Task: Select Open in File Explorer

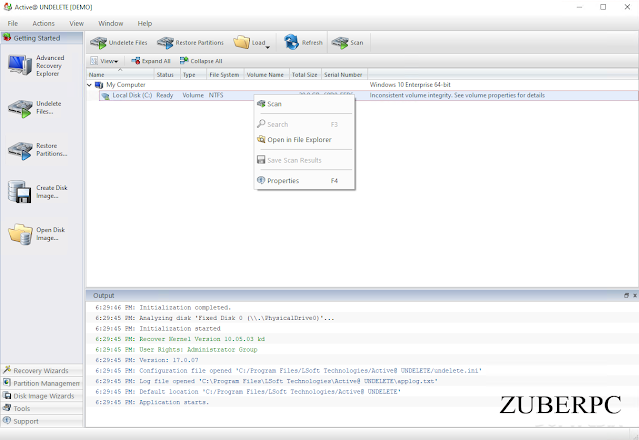Action: tap(304, 140)
